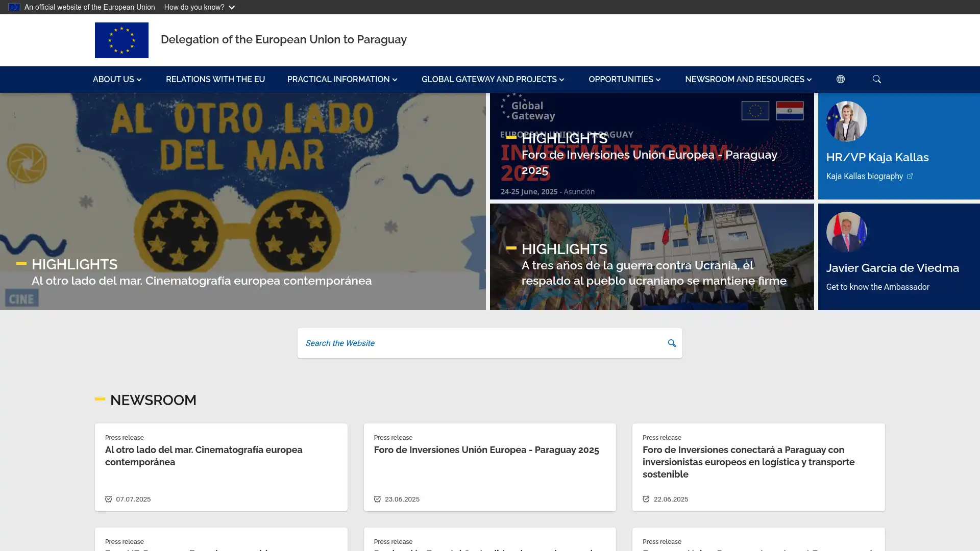Open Global Gateway and Projects dropdown
The height and width of the screenshot is (551, 980).
click(492, 80)
